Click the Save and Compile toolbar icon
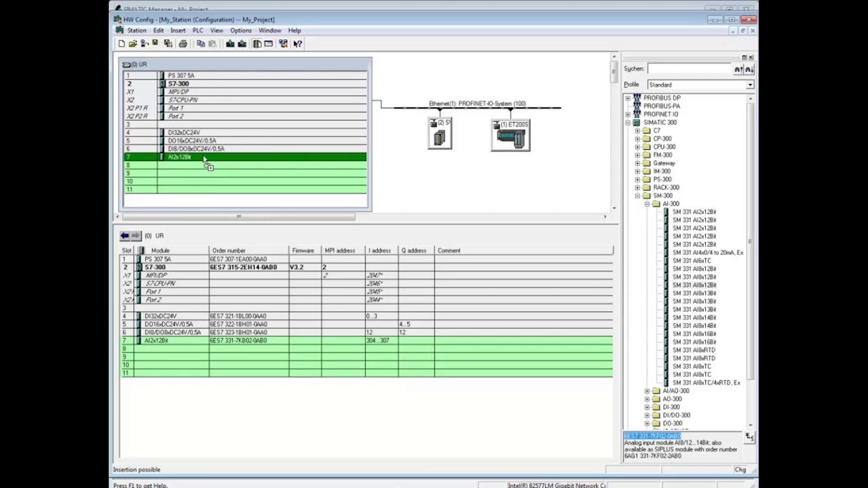Screen dimensions: 868x488 [167, 43]
